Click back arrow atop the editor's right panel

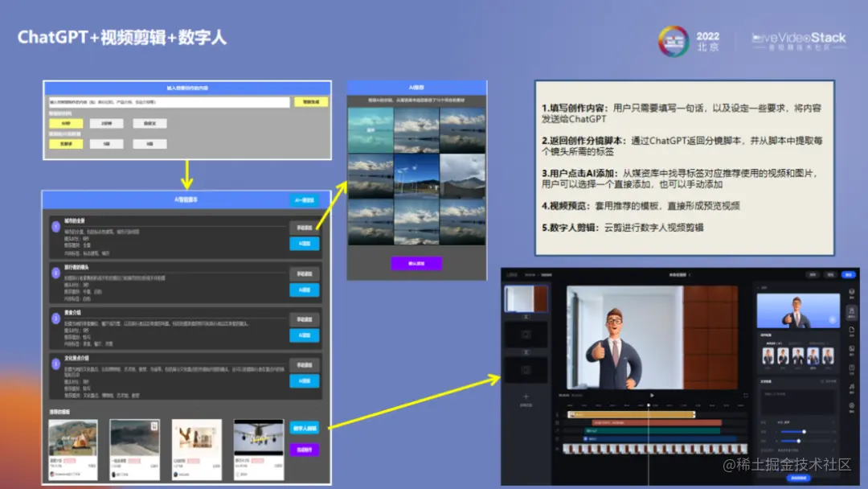759,287
